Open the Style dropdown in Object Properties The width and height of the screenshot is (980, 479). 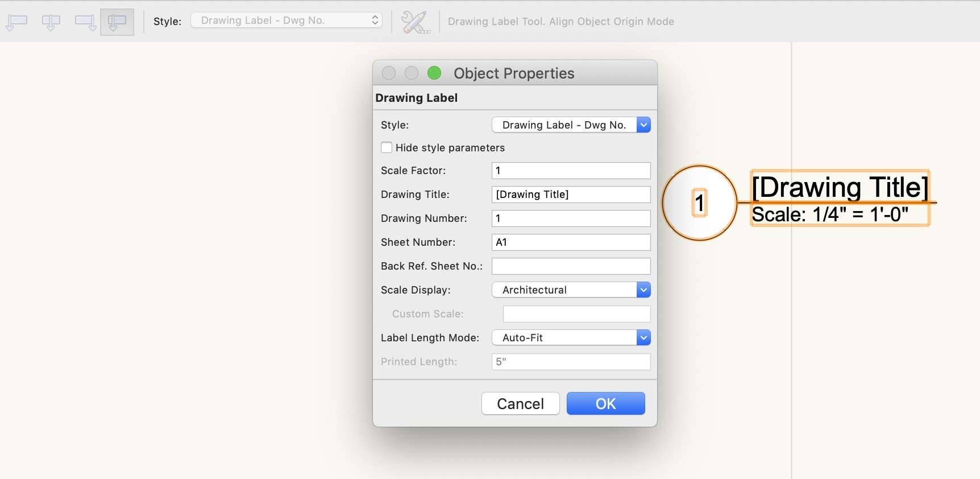click(x=571, y=125)
